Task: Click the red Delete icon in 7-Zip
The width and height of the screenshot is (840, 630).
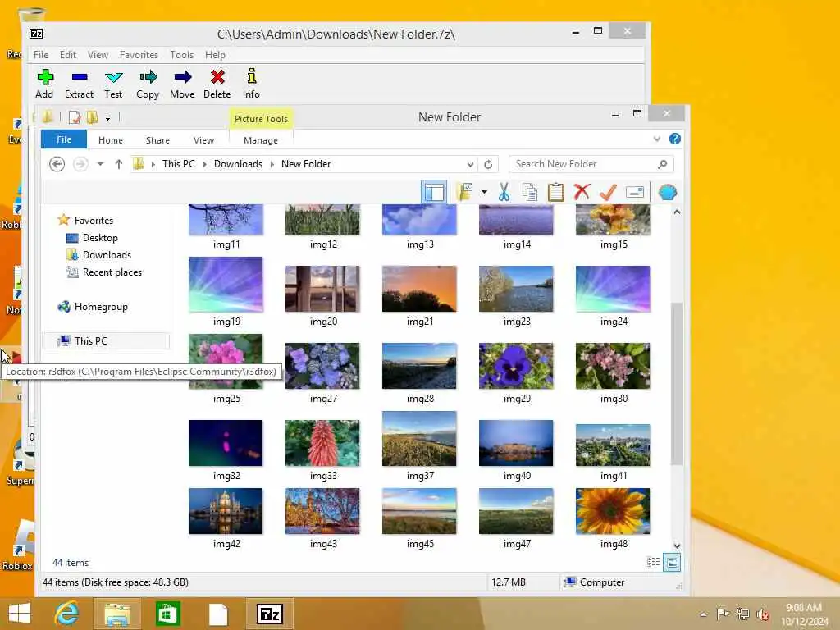Action: point(217,77)
